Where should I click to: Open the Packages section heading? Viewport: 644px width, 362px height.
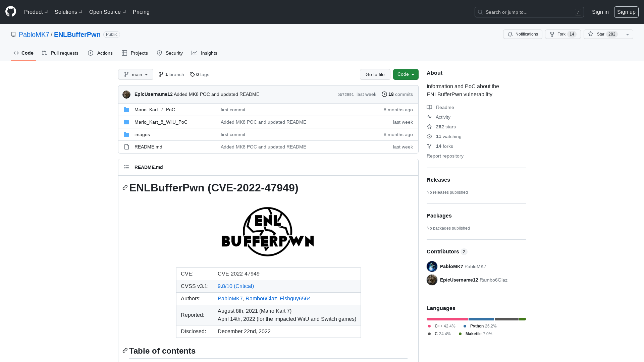click(x=439, y=216)
